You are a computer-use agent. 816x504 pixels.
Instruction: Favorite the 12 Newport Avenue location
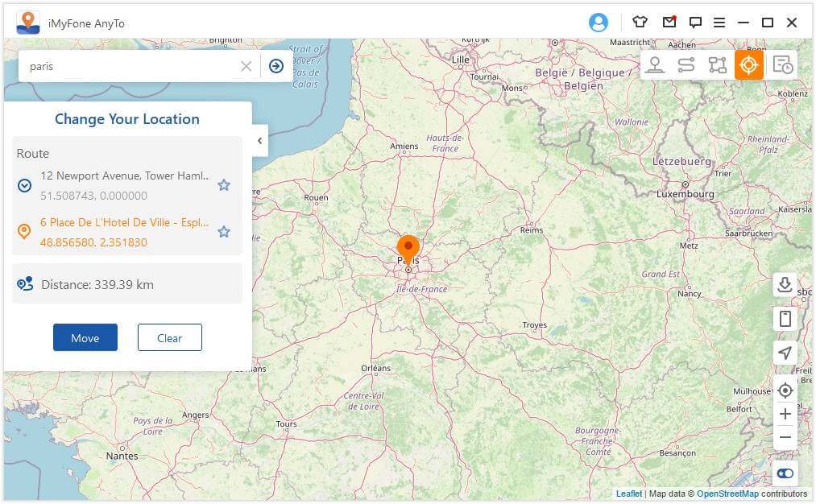(224, 184)
